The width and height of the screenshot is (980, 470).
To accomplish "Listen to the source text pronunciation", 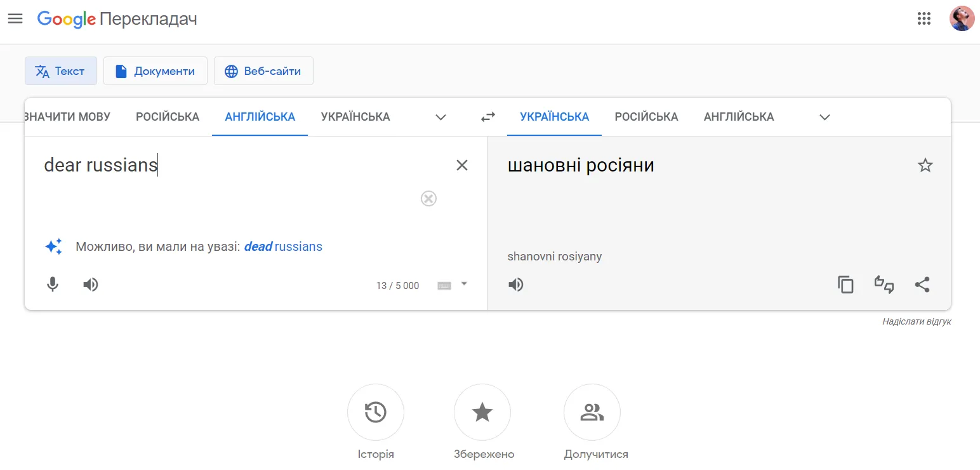I will (91, 284).
